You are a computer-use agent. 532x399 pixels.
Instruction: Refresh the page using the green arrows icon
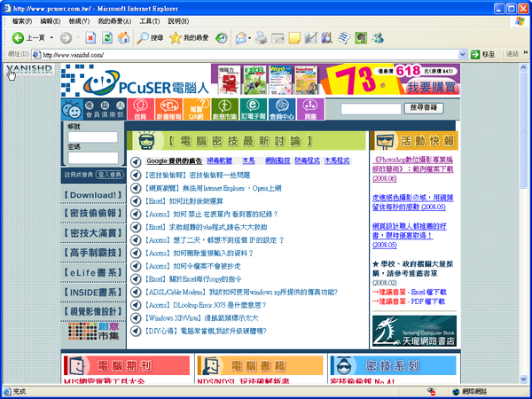click(x=107, y=37)
